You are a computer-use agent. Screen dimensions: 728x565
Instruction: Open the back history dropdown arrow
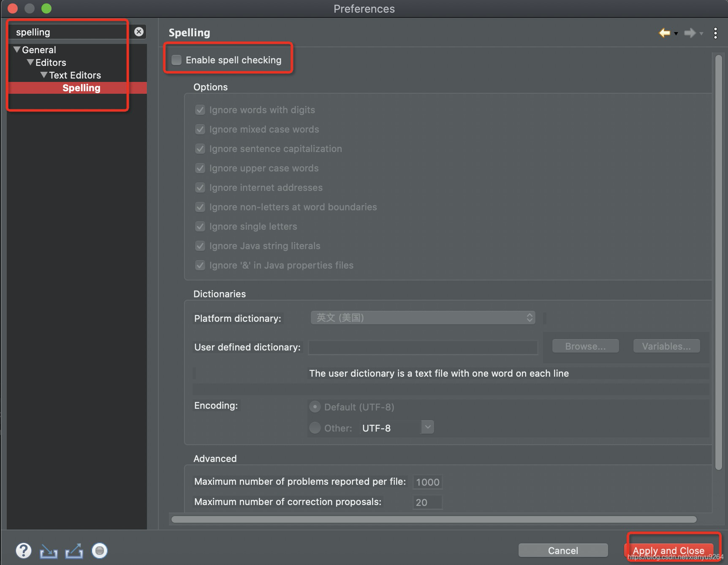tap(676, 33)
